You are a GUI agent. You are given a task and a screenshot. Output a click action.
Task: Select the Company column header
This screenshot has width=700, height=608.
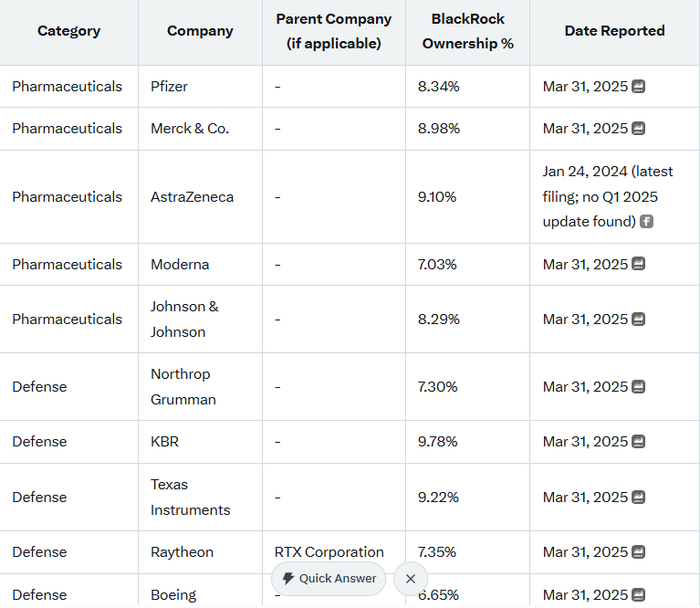(x=200, y=31)
